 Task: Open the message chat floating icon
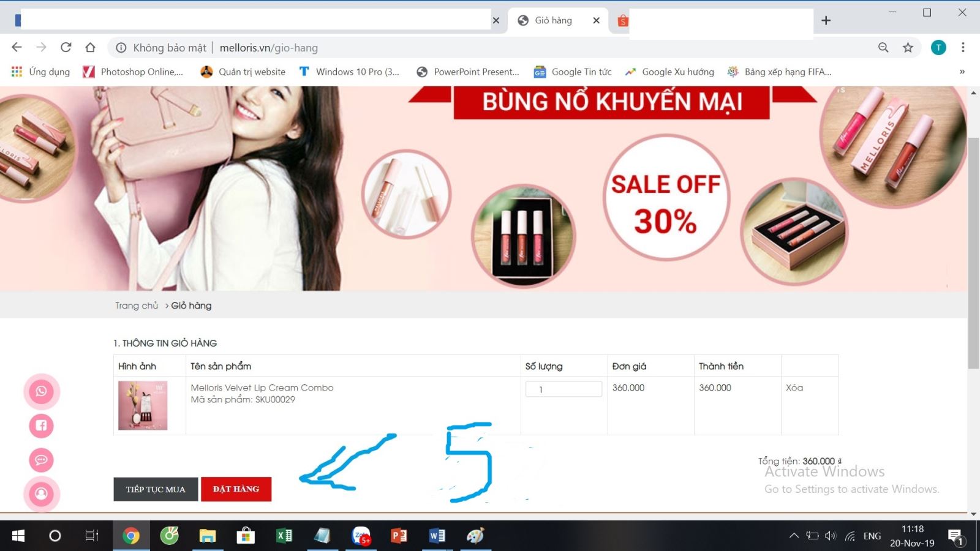41,460
